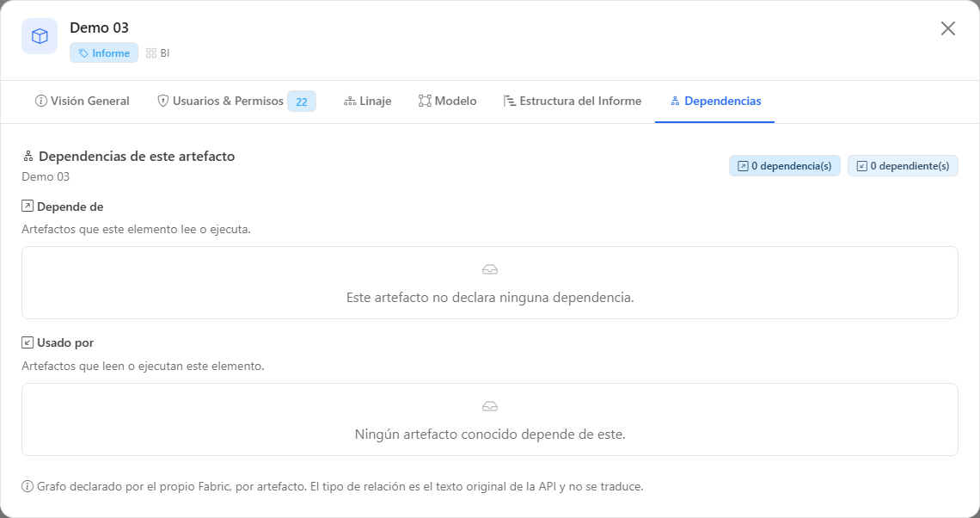This screenshot has height=518, width=980.
Task: Click the empty inbox icon under Depende de
Action: pos(490,269)
